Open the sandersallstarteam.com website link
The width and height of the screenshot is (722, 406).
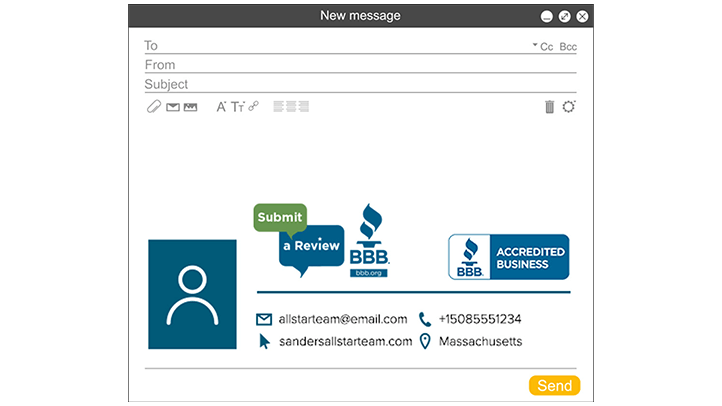click(x=346, y=342)
